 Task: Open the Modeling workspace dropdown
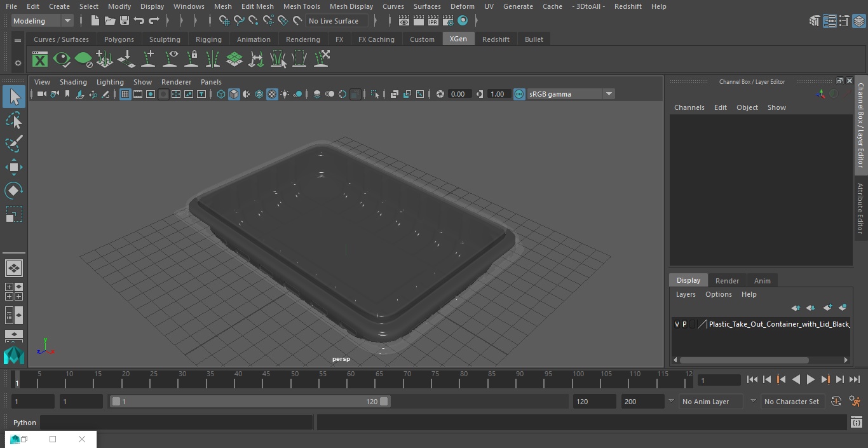(x=43, y=21)
